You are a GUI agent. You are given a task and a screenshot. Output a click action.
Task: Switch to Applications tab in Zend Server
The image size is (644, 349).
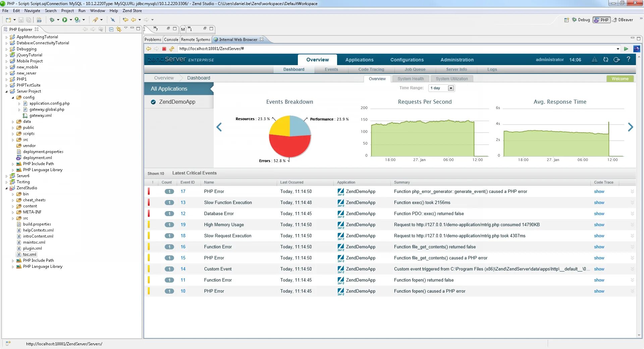point(359,60)
